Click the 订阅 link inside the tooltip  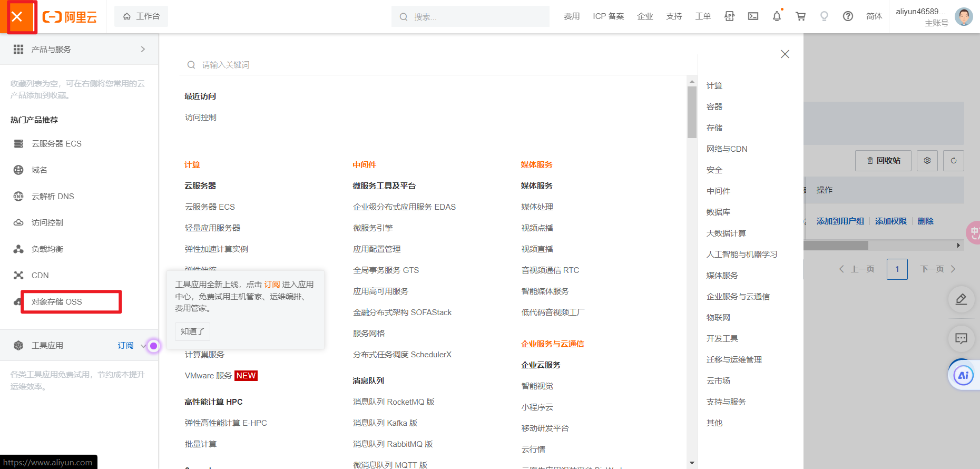[272, 284]
